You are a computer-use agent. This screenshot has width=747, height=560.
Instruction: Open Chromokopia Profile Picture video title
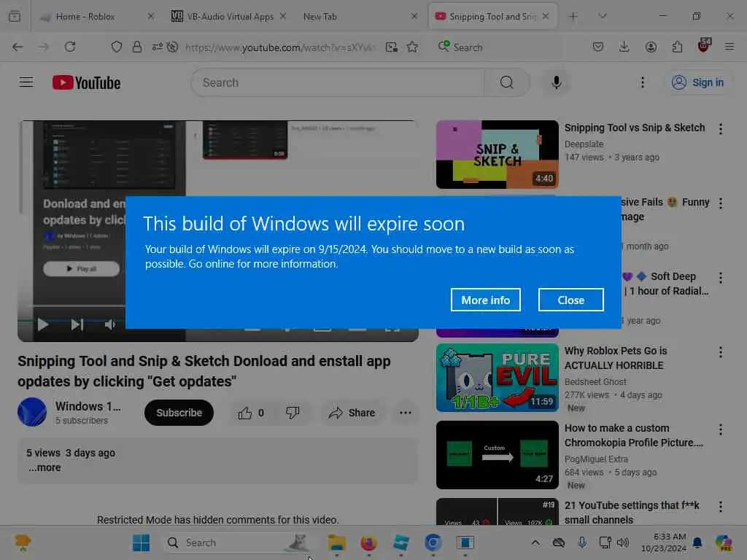pos(634,435)
